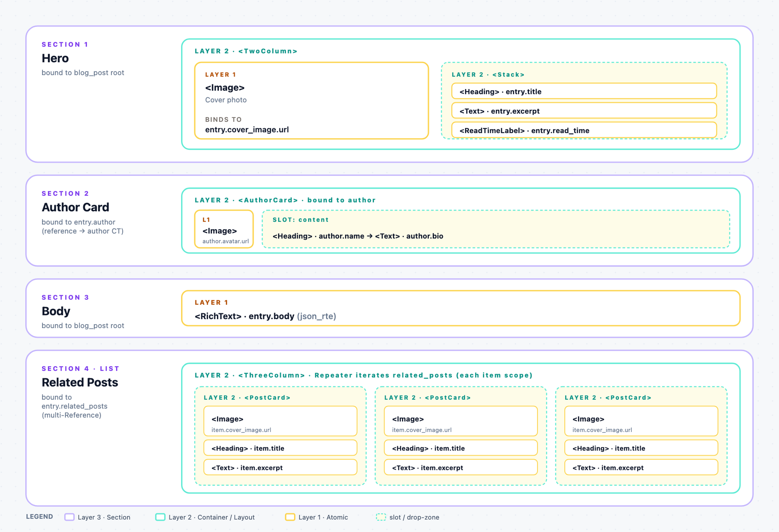Click the SECTION 4 · LIST label
The image size is (779, 532).
81,369
